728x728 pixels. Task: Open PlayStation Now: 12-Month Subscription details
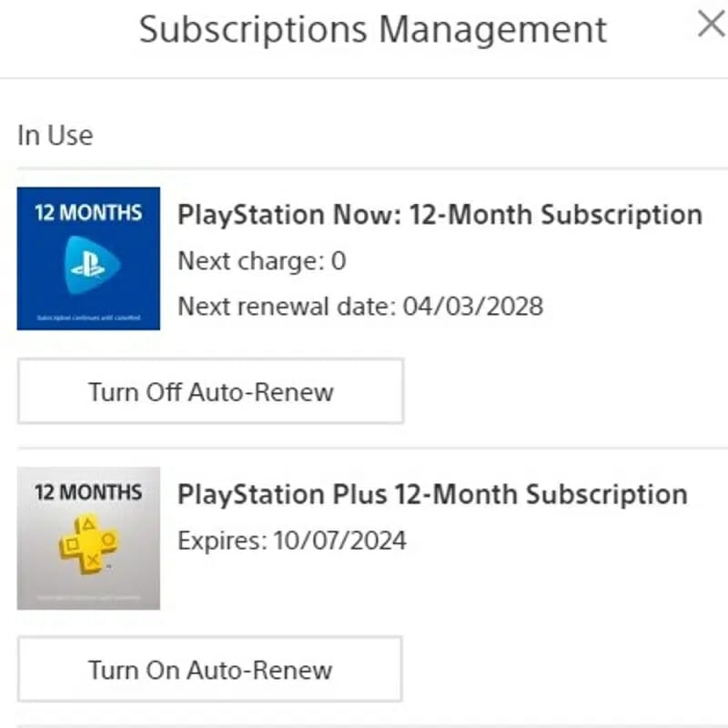[x=440, y=215]
